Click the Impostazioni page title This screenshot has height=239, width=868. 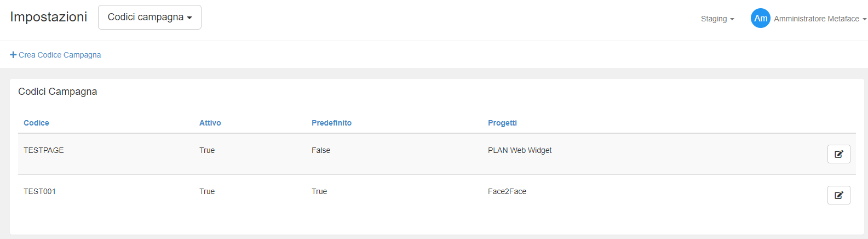coord(49,17)
